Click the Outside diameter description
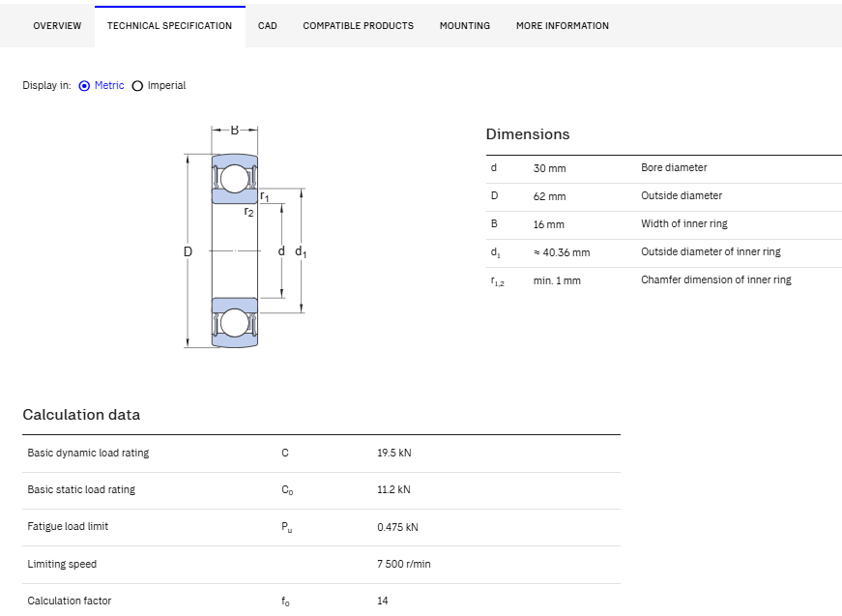 click(x=682, y=195)
